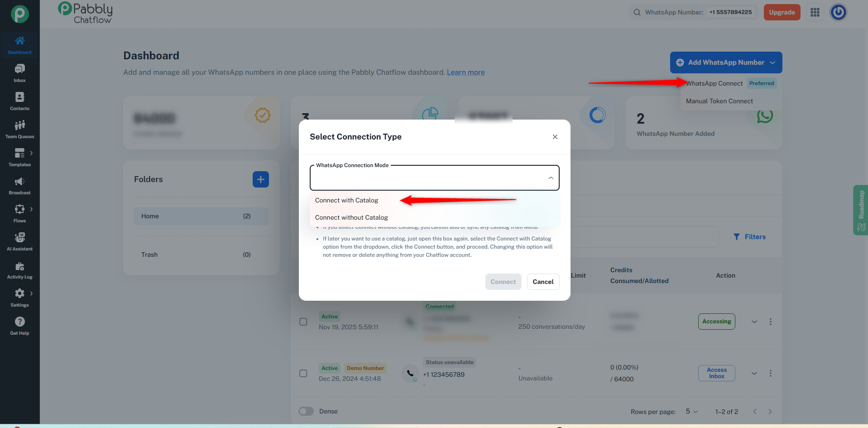Click the search magnifier icon in header
Viewport: 868px width, 428px height.
(637, 12)
